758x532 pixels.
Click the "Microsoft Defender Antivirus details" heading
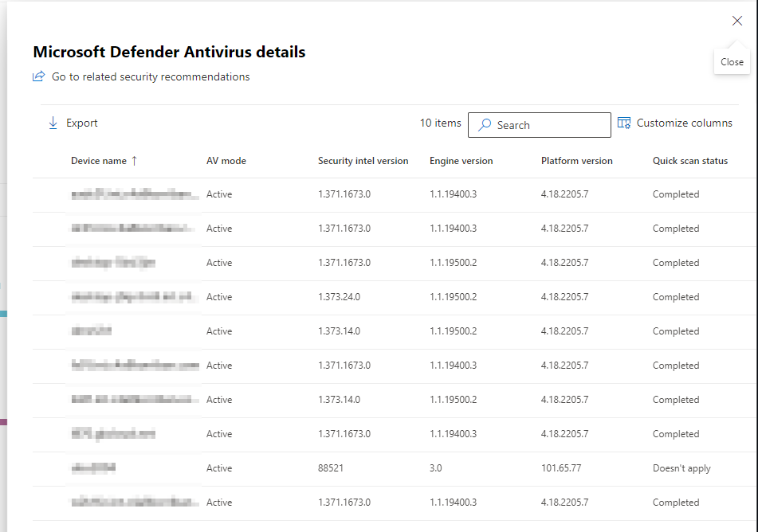click(169, 52)
